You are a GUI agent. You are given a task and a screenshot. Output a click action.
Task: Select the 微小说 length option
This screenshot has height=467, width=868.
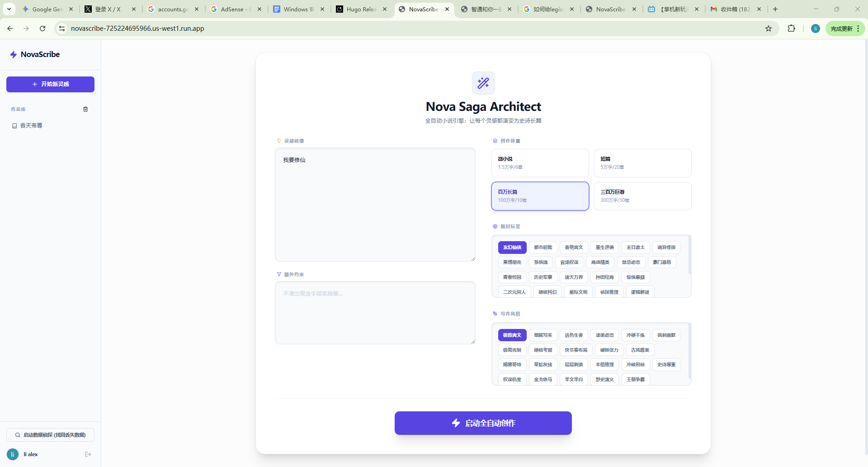point(540,163)
